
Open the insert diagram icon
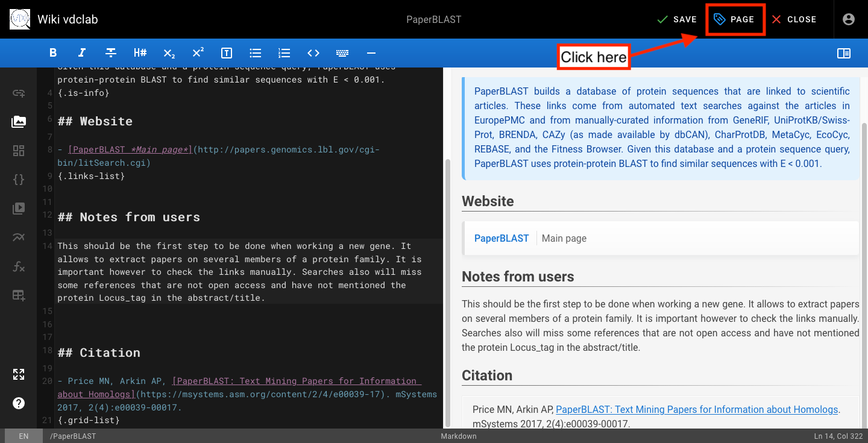[19, 237]
